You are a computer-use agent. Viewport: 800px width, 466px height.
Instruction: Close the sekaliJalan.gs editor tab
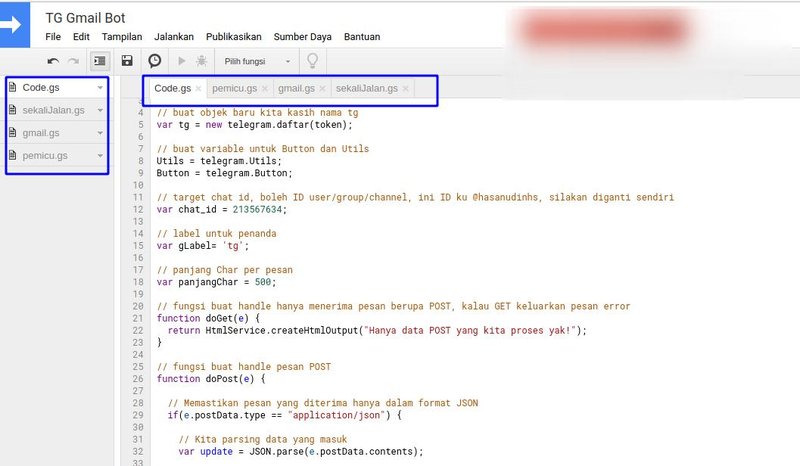406,89
